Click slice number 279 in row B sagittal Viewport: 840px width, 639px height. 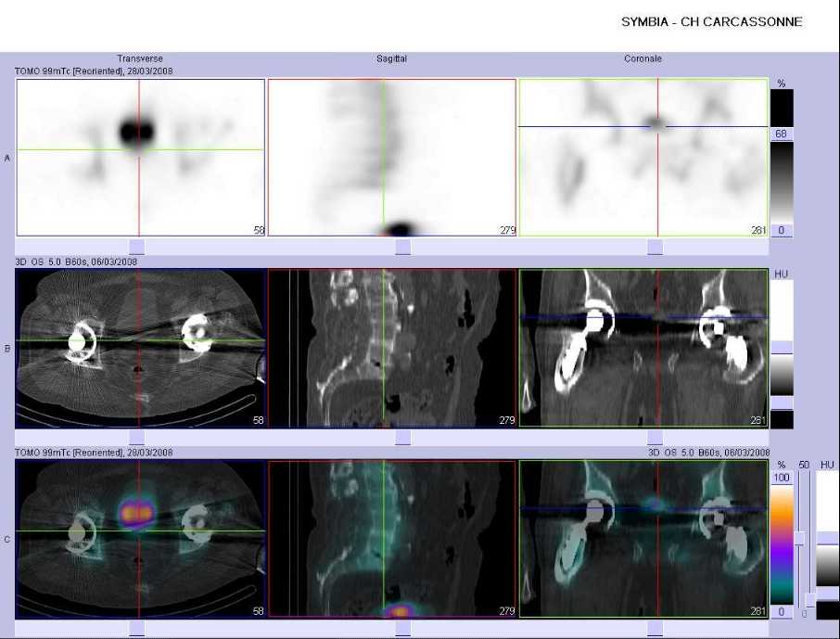(x=507, y=420)
